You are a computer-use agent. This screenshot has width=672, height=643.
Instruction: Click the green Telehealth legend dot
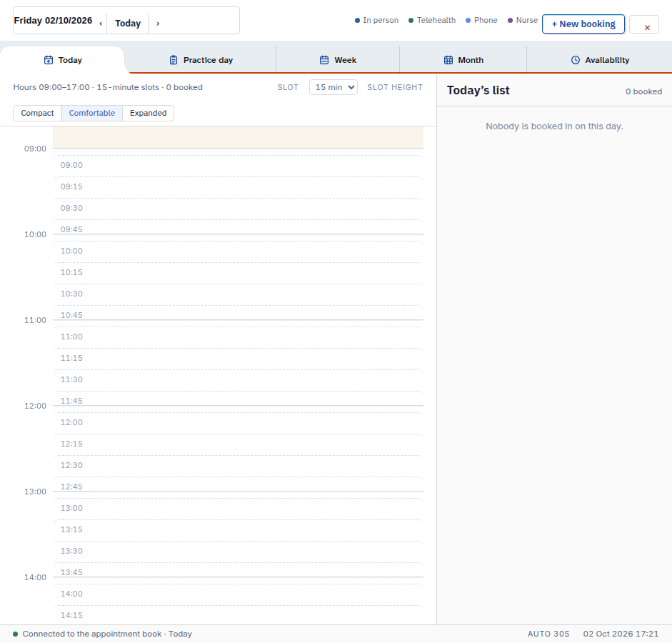click(x=411, y=20)
